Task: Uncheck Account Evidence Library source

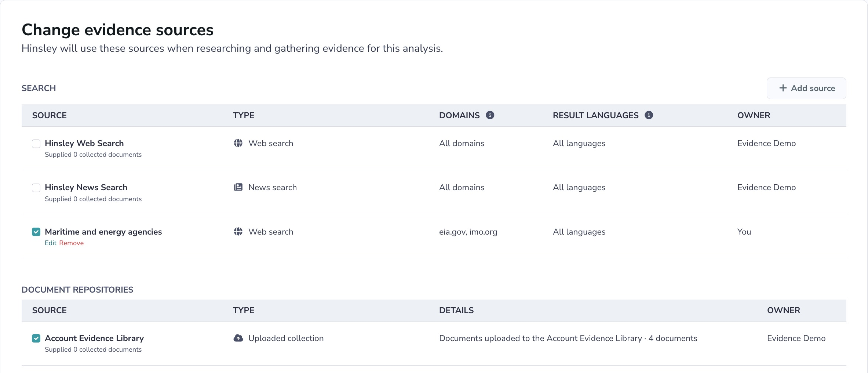Action: (x=36, y=338)
